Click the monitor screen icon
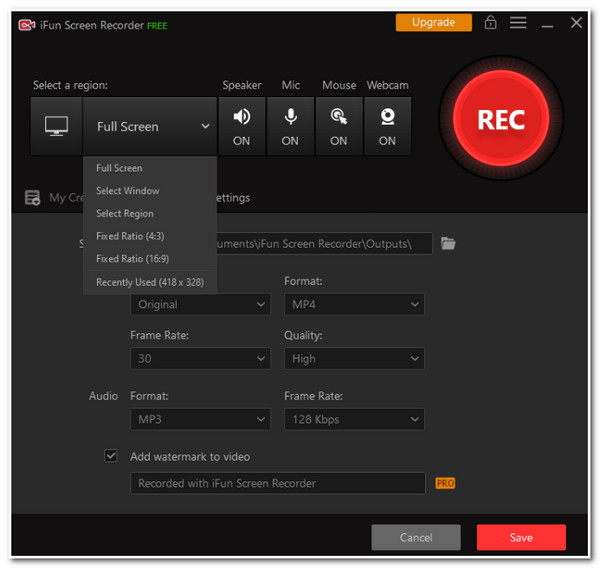 pos(56,126)
